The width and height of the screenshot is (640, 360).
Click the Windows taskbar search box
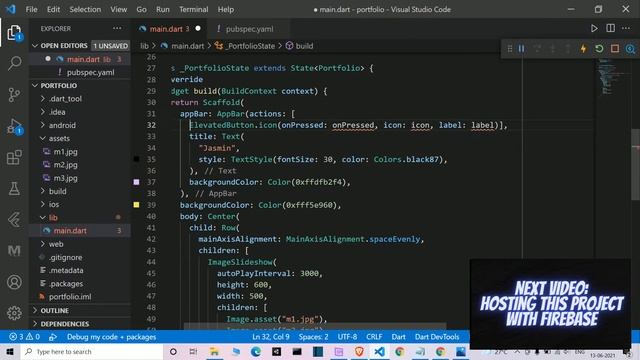click(92, 351)
